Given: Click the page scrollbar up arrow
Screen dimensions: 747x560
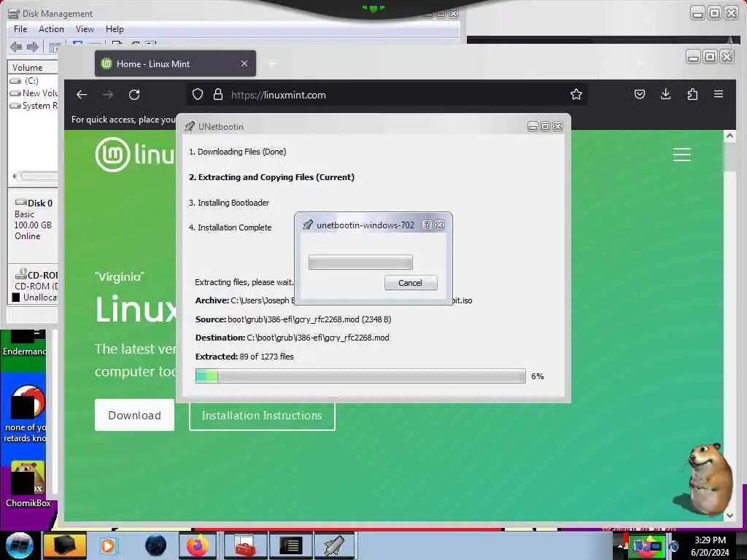Looking at the screenshot, I should tap(729, 136).
